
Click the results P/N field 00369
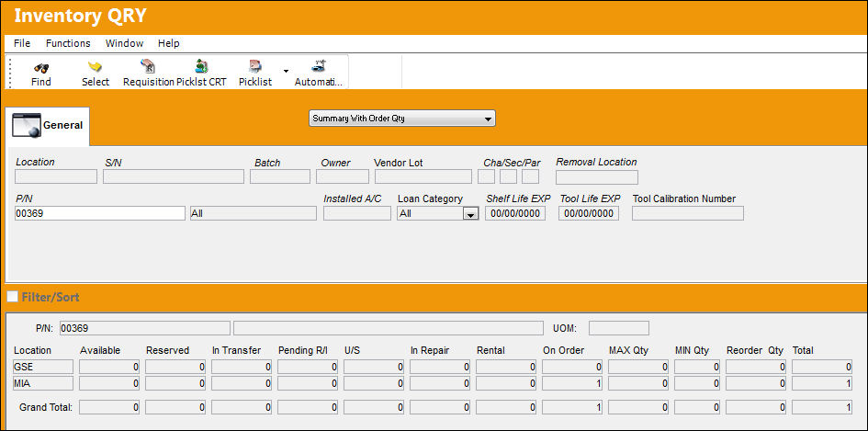click(144, 328)
